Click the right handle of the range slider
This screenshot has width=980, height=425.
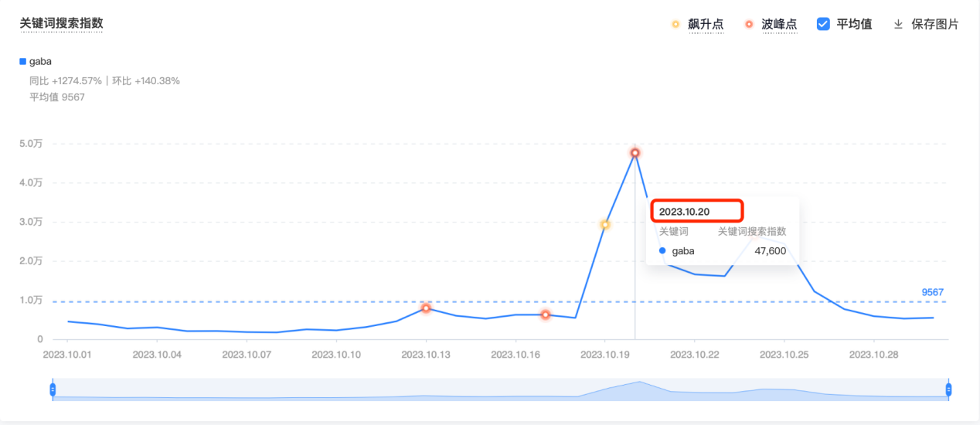948,389
